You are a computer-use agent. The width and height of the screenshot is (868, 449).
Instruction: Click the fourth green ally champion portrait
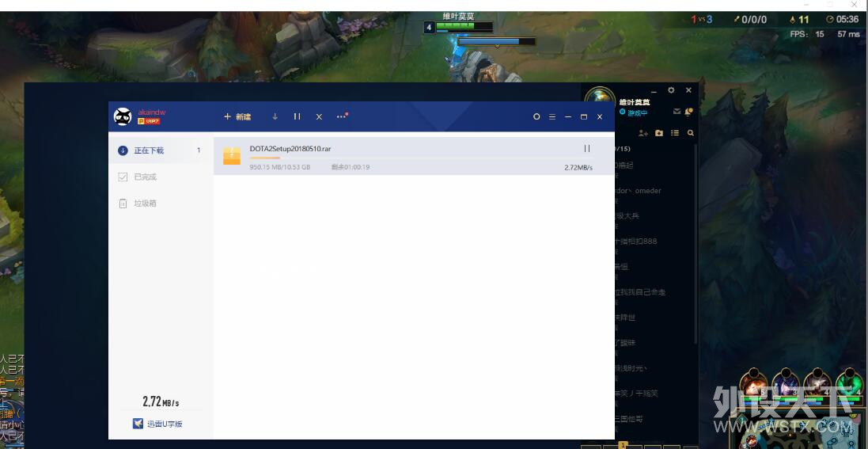(x=849, y=383)
